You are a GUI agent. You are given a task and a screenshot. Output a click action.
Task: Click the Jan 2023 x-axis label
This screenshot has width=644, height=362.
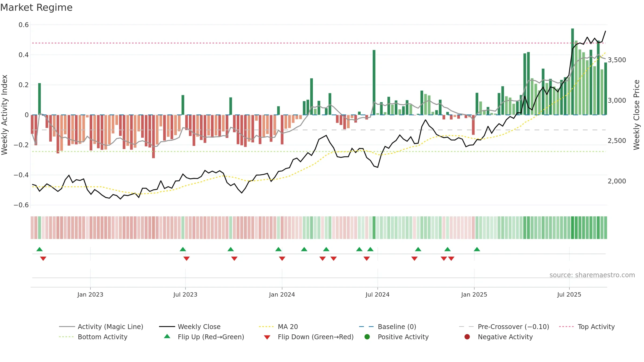90,294
